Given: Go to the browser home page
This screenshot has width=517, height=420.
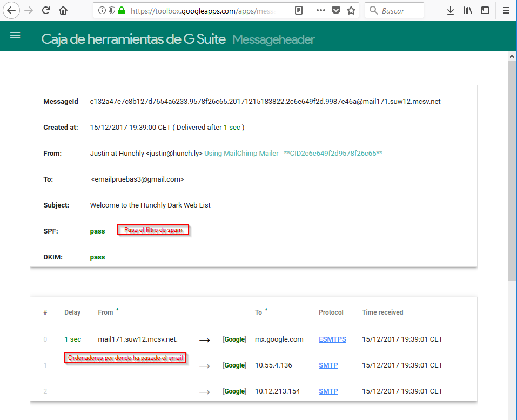Looking at the screenshot, I should point(63,11).
